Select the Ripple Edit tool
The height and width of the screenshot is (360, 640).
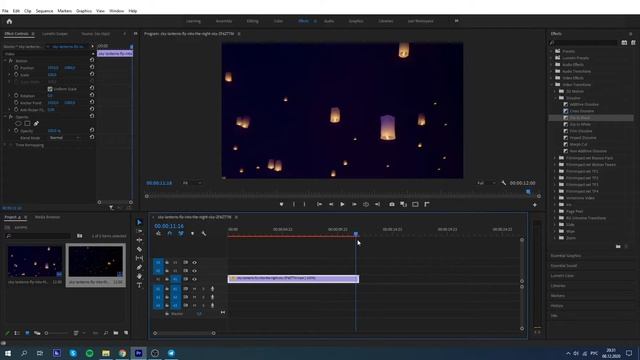pos(139,240)
